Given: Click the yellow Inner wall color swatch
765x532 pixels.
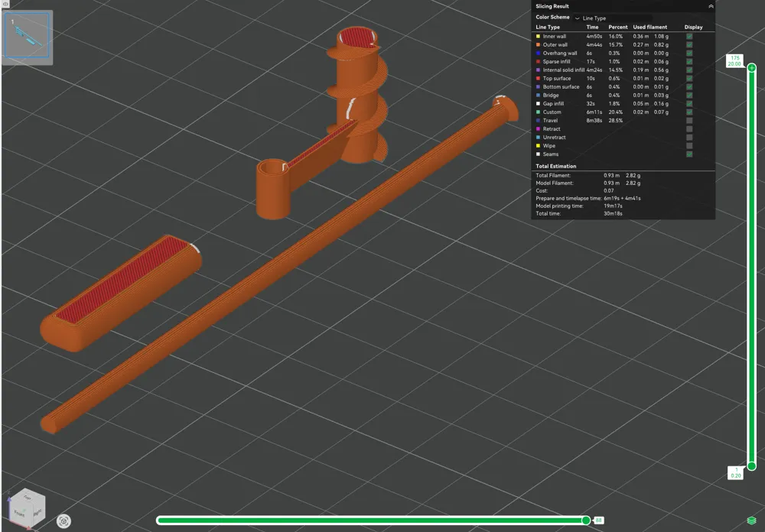Looking at the screenshot, I should click(538, 36).
